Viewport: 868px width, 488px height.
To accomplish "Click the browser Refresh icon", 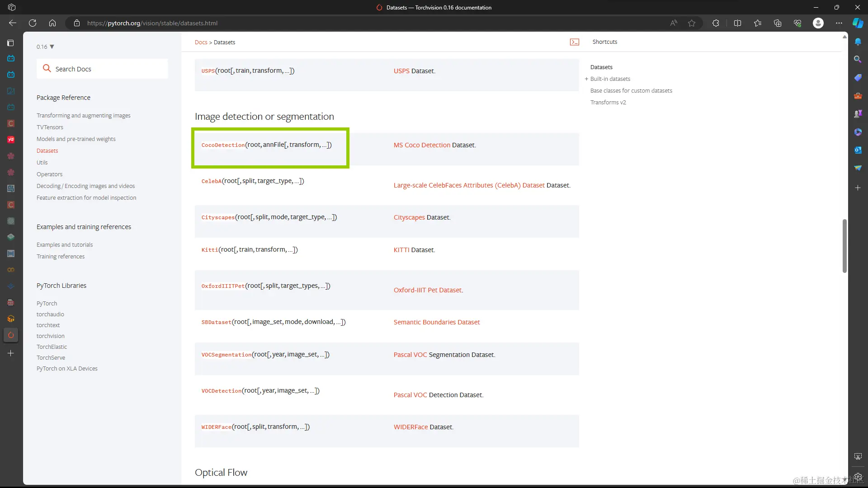I will (33, 23).
